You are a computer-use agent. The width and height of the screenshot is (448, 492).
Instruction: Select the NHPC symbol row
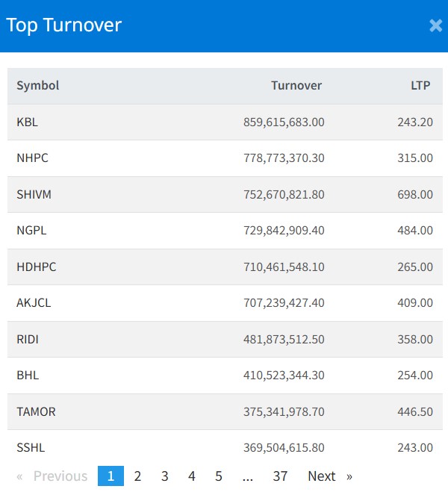(x=32, y=158)
